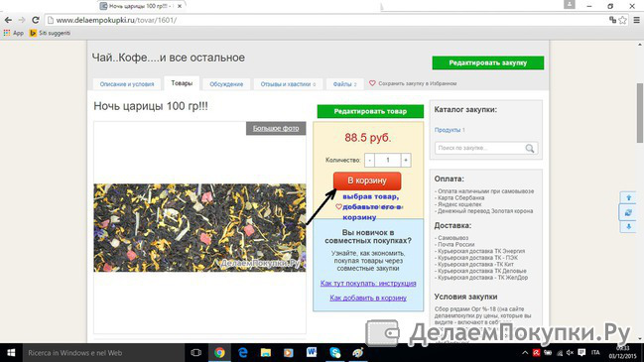
Task: Switch to Описание и условия tab
Action: pos(127,84)
